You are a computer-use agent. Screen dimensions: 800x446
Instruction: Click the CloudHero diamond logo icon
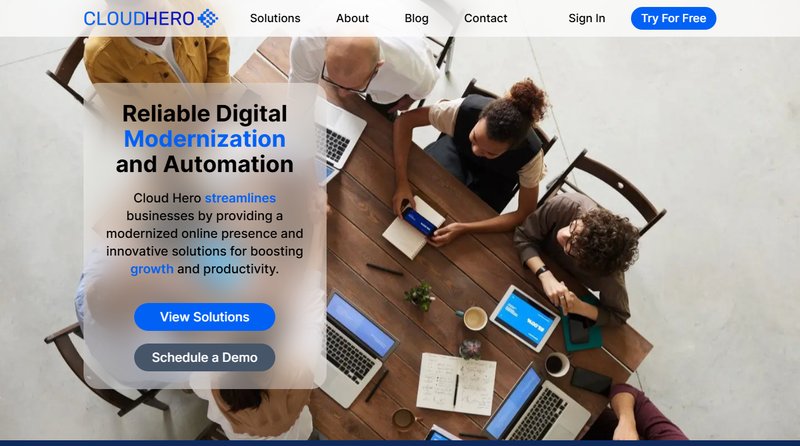tap(208, 18)
